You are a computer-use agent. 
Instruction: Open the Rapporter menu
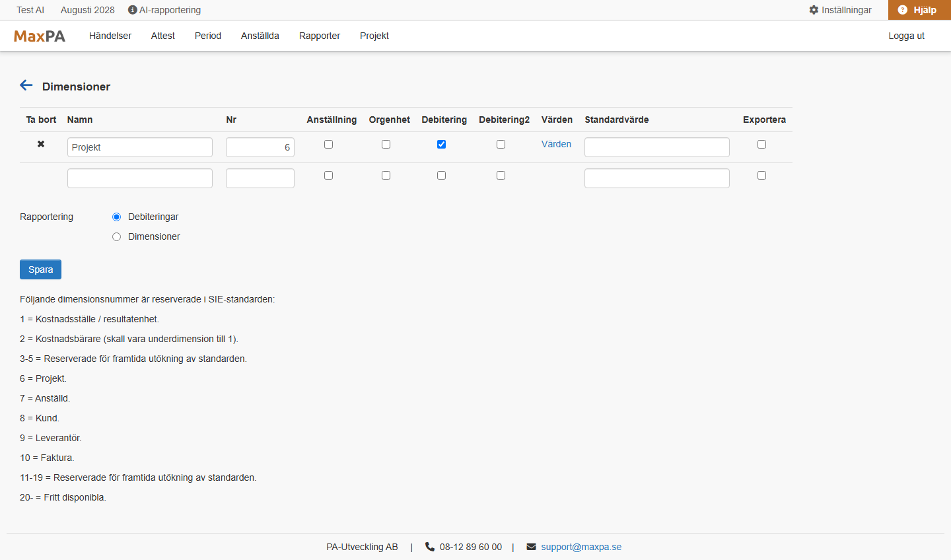point(320,36)
